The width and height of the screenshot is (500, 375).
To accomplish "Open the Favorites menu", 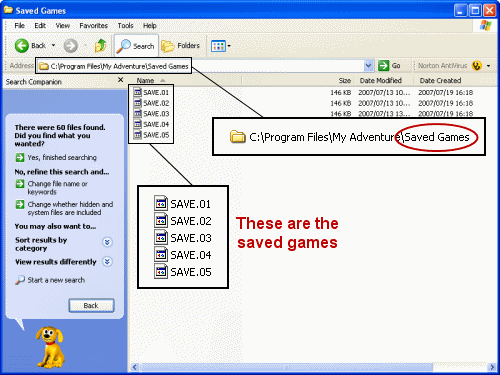I will [93, 26].
